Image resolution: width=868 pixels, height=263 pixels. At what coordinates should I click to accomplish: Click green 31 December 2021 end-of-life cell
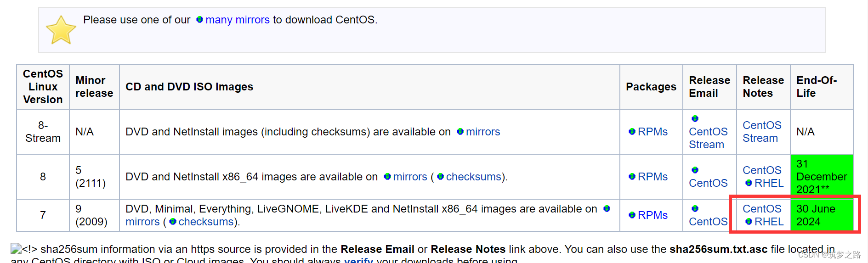click(x=822, y=177)
